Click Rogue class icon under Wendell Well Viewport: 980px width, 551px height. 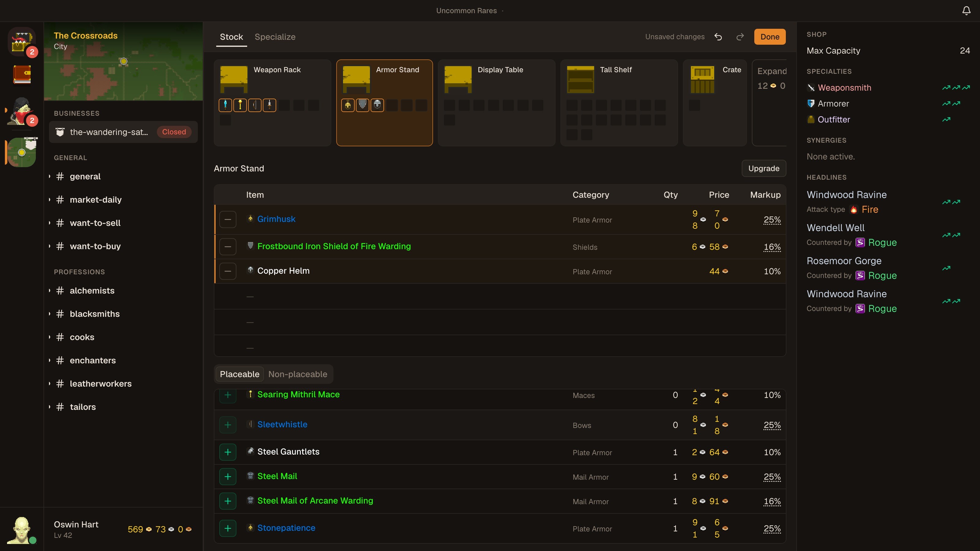point(860,243)
